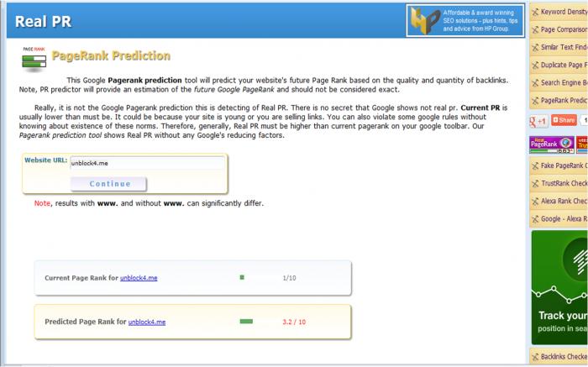Click the tool icon beside Similar Text Finder
588x367 pixels.
[535, 48]
